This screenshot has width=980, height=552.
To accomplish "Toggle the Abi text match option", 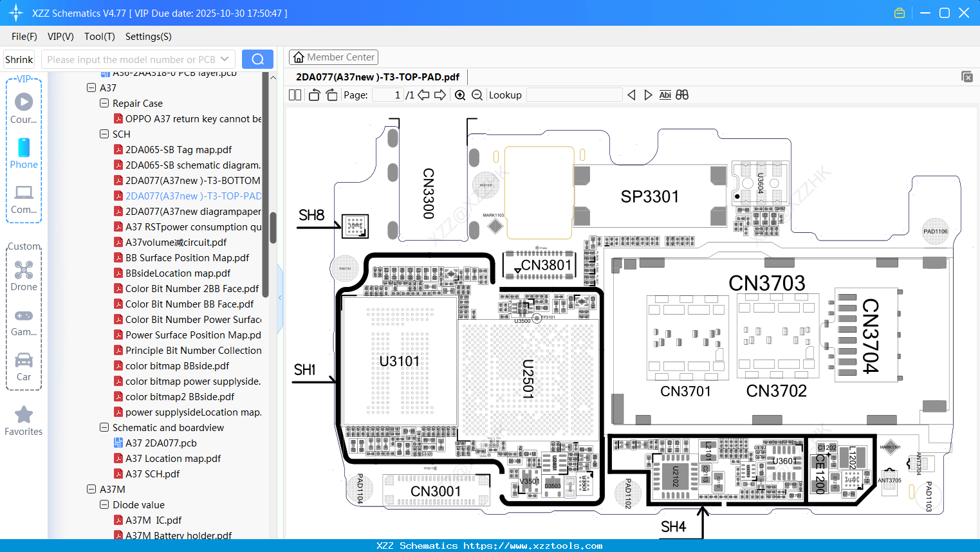I will [665, 95].
